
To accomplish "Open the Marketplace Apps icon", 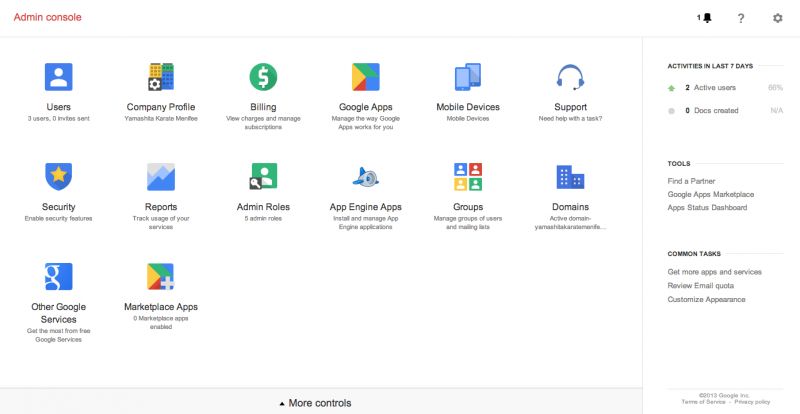I will click(161, 276).
